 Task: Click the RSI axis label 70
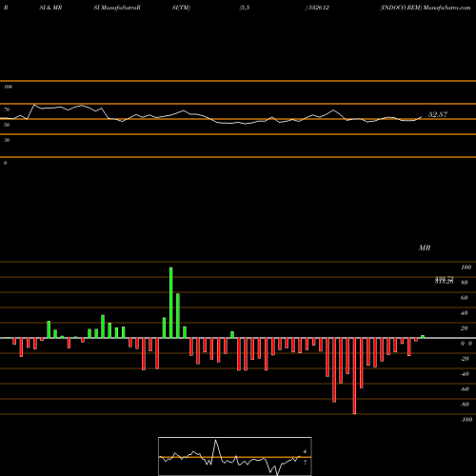click(7, 109)
